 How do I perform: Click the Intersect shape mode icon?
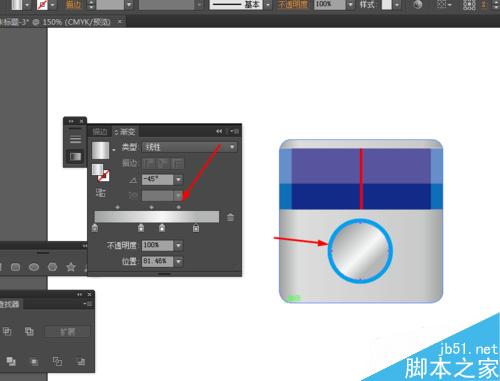pyautogui.click(x=7, y=331)
